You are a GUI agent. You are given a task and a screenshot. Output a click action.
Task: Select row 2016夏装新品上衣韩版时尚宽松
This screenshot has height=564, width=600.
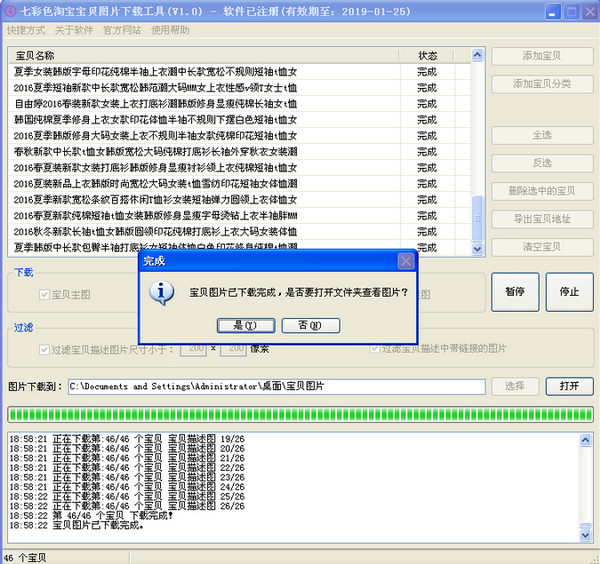[239, 184]
